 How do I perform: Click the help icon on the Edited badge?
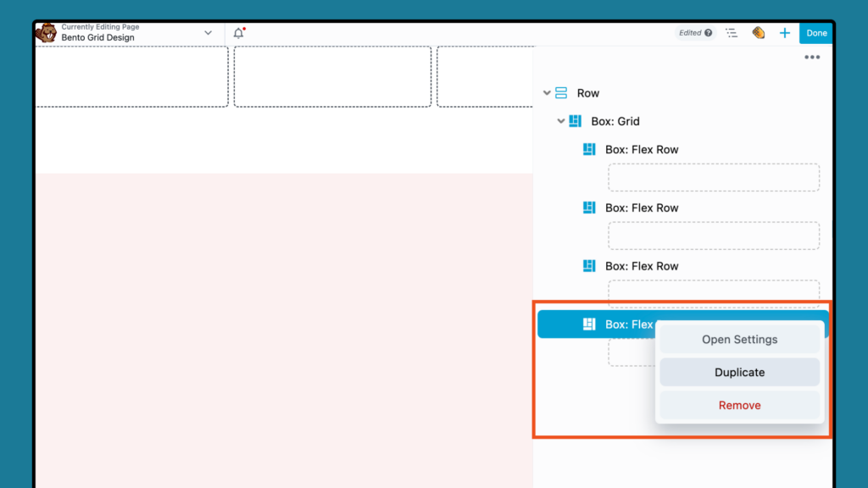[x=708, y=32]
